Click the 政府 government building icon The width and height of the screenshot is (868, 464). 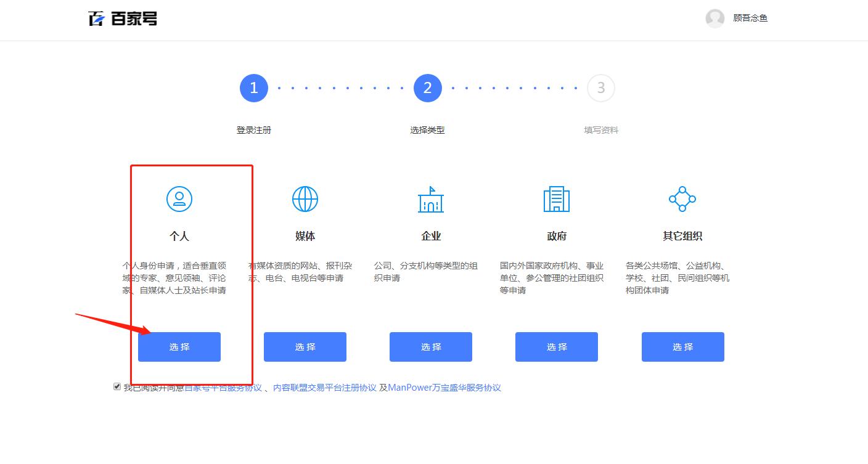pyautogui.click(x=557, y=199)
